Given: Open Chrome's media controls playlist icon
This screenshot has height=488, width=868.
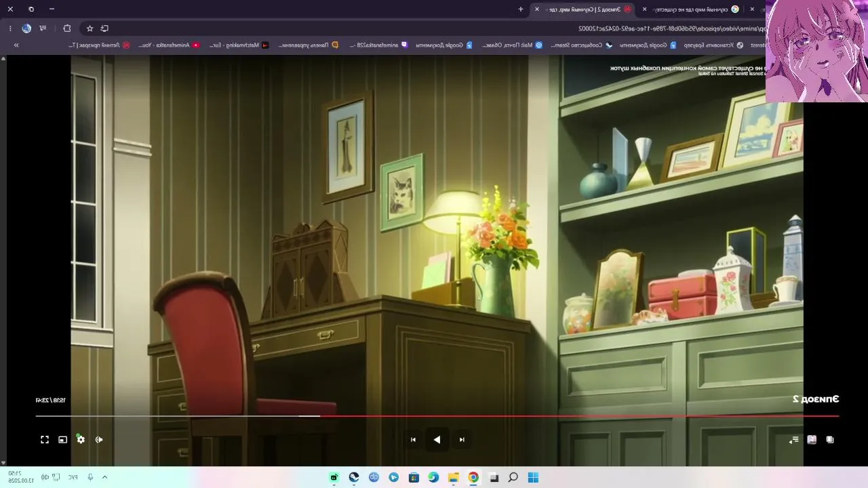Looking at the screenshot, I should (43, 28).
